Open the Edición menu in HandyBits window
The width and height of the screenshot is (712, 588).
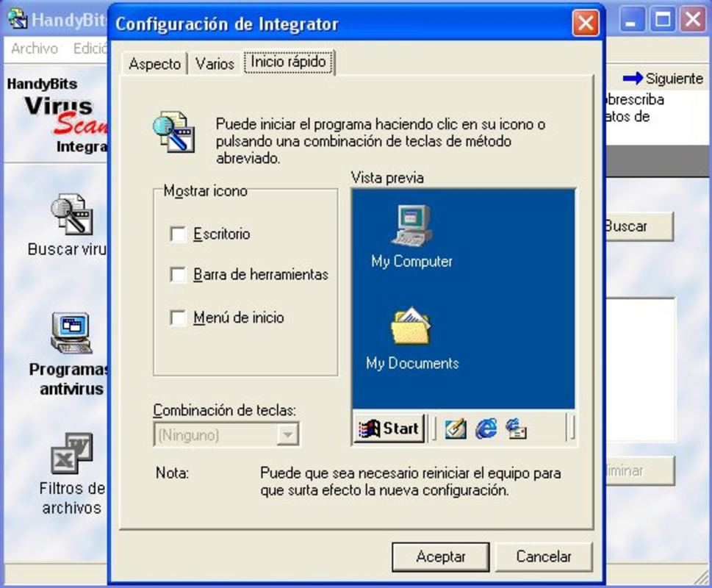coord(90,48)
